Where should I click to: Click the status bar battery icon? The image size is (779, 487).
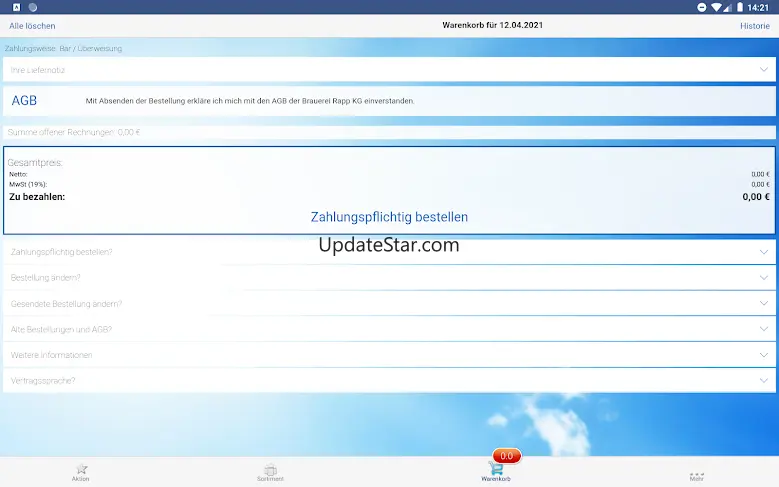740,7
